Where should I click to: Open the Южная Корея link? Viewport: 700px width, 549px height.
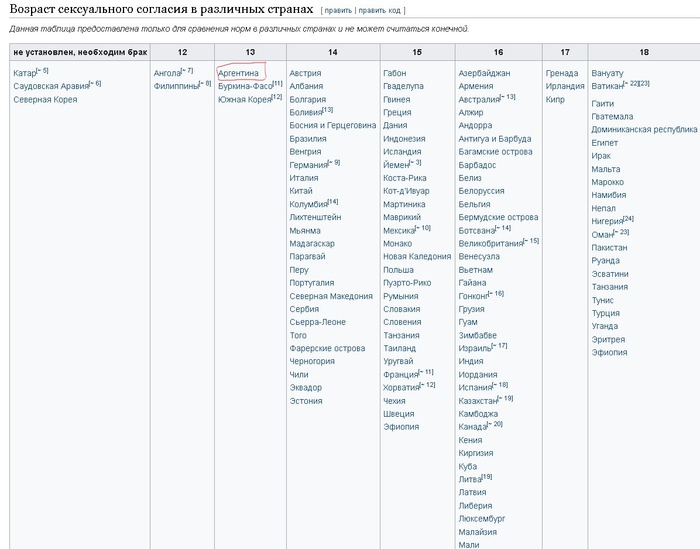pos(244,100)
